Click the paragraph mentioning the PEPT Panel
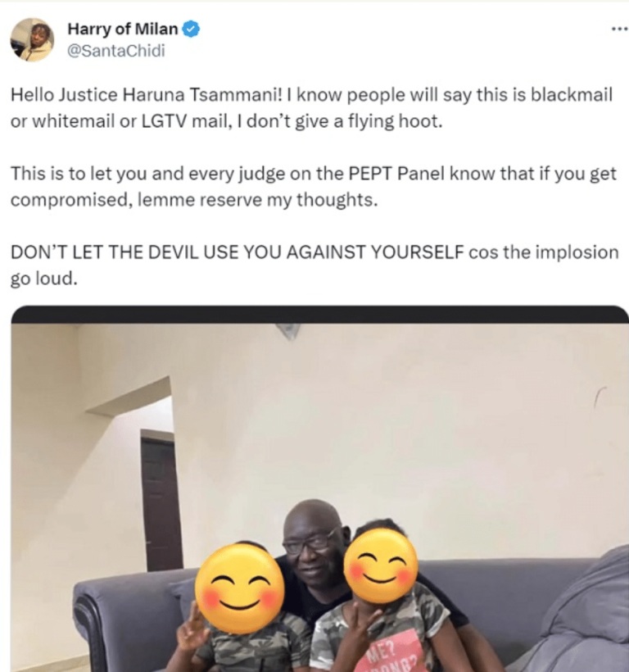629x672 pixels. click(x=314, y=187)
